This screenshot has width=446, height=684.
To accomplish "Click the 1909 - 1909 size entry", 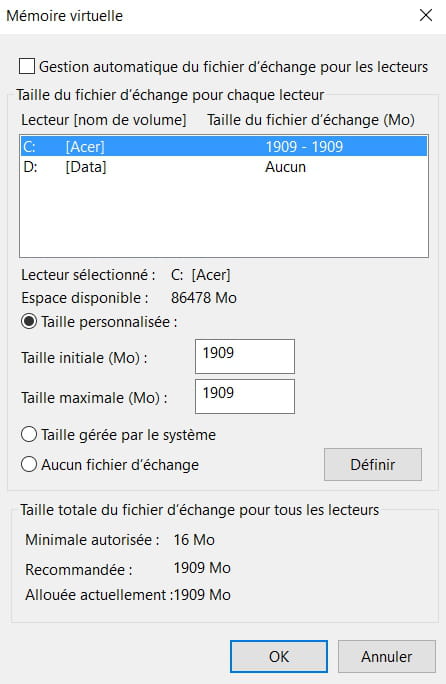I will pyautogui.click(x=304, y=147).
